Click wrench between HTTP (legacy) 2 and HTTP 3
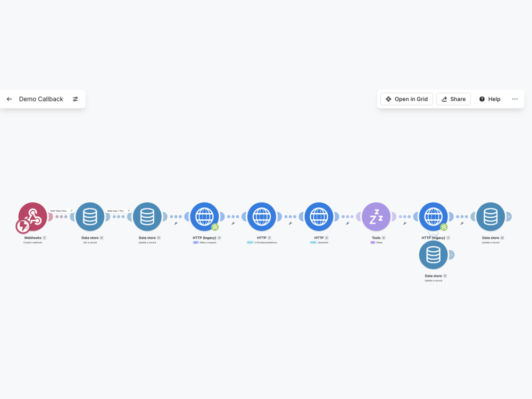532x399 pixels. coord(233,223)
